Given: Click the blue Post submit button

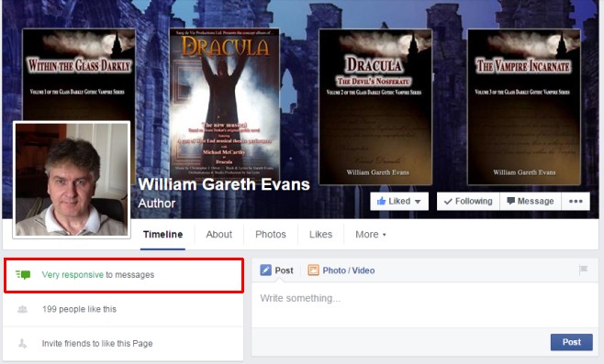Looking at the screenshot, I should (x=572, y=342).
